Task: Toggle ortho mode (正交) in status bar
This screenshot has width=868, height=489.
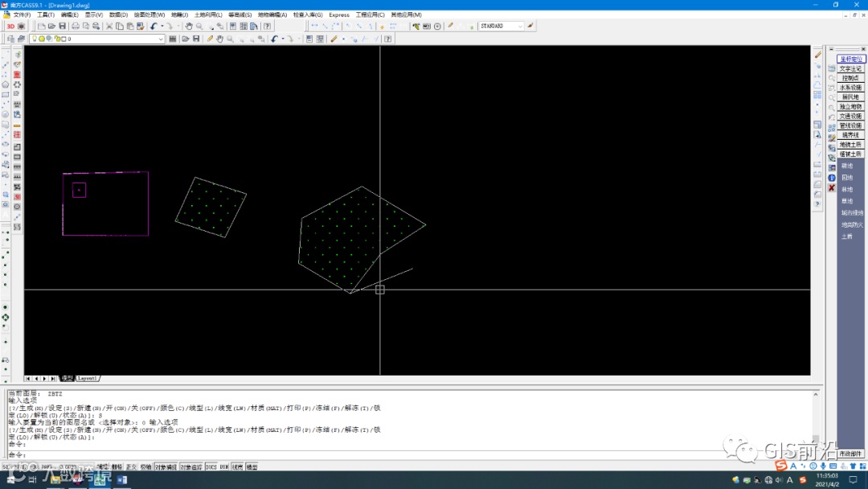Action: click(131, 466)
